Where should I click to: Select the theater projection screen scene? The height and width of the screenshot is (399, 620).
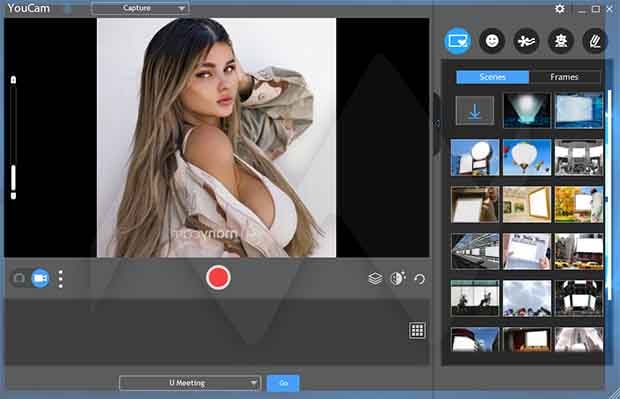coord(527,339)
